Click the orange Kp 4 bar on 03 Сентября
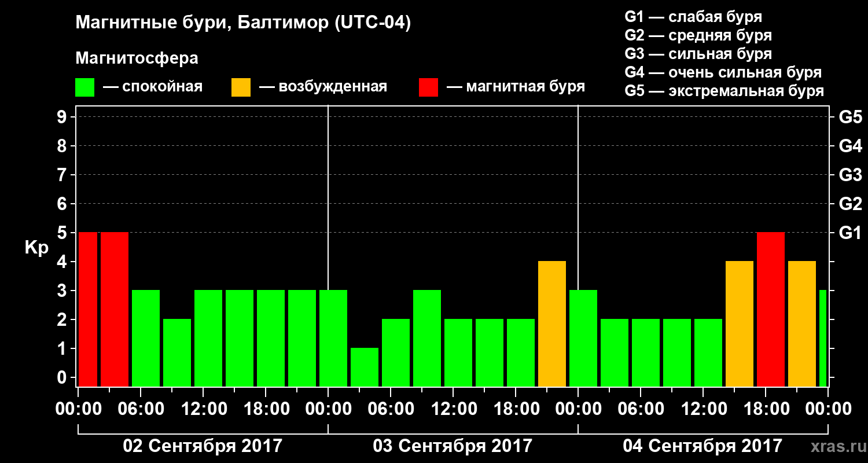Viewport: 868px width, 463px height. click(552, 324)
